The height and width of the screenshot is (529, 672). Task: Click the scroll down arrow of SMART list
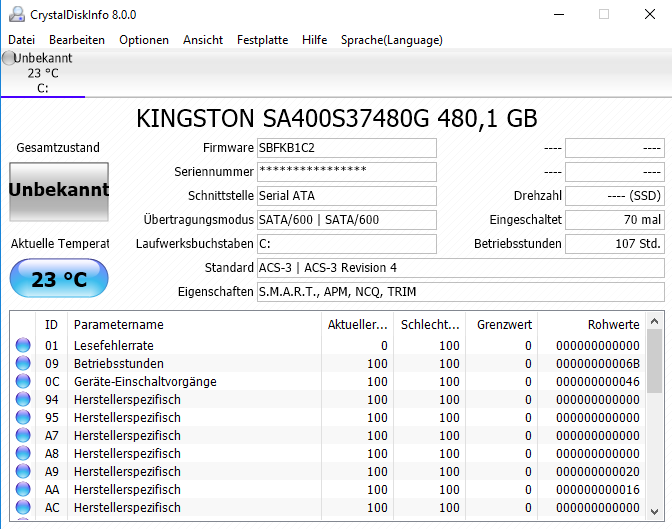(x=654, y=511)
